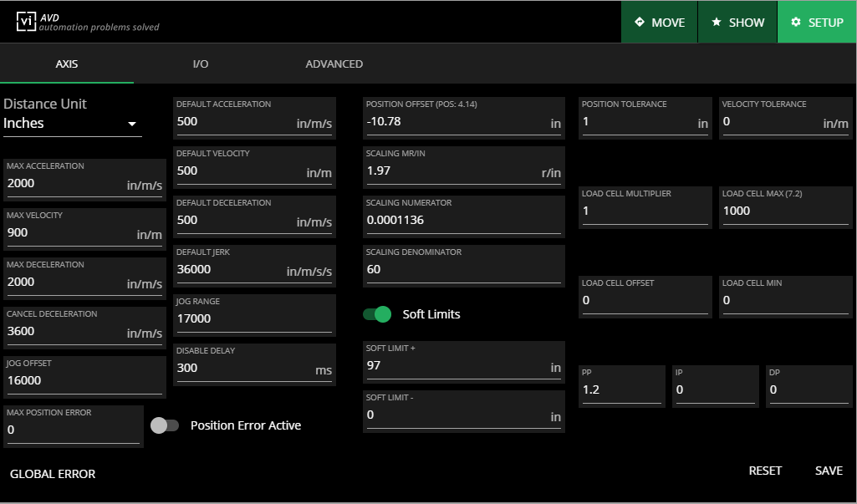
Task: Edit the Default Deceleration field
Action: tap(255, 217)
